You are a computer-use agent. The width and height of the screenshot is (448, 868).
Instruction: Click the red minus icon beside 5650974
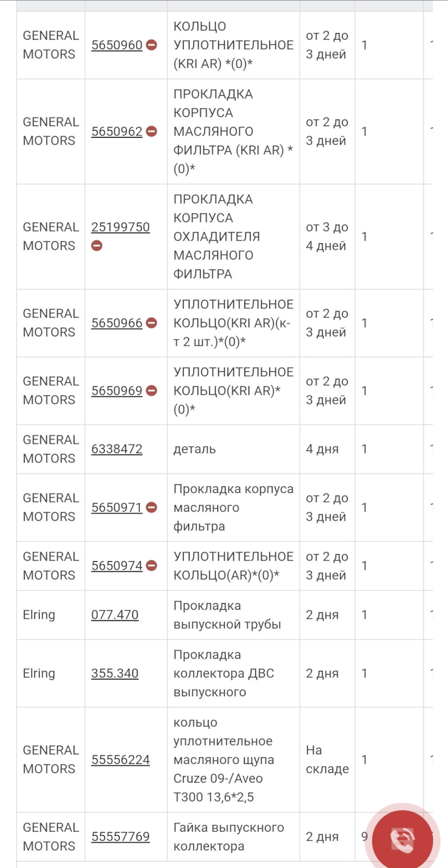152,566
